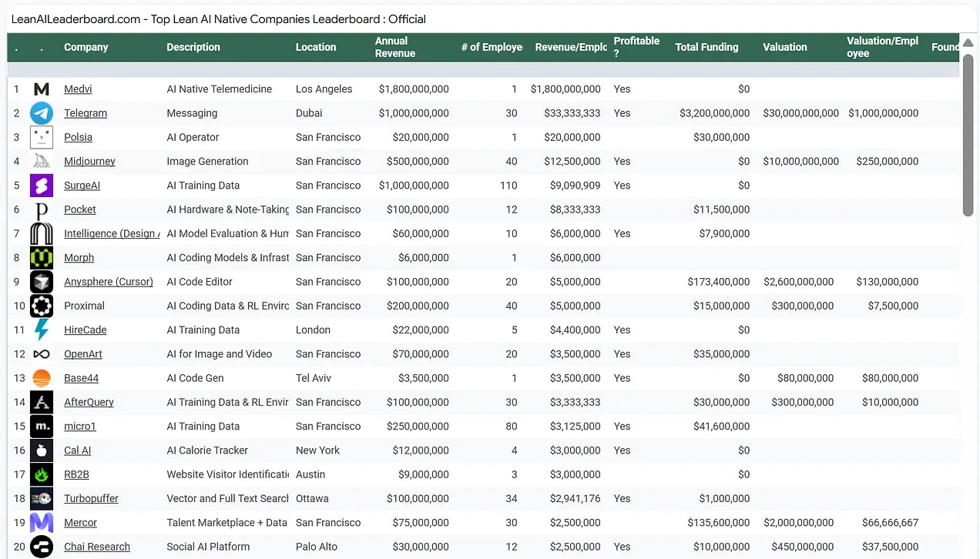The image size is (980, 559).
Task: Click the Annual Revenue column header
Action: coord(395,47)
